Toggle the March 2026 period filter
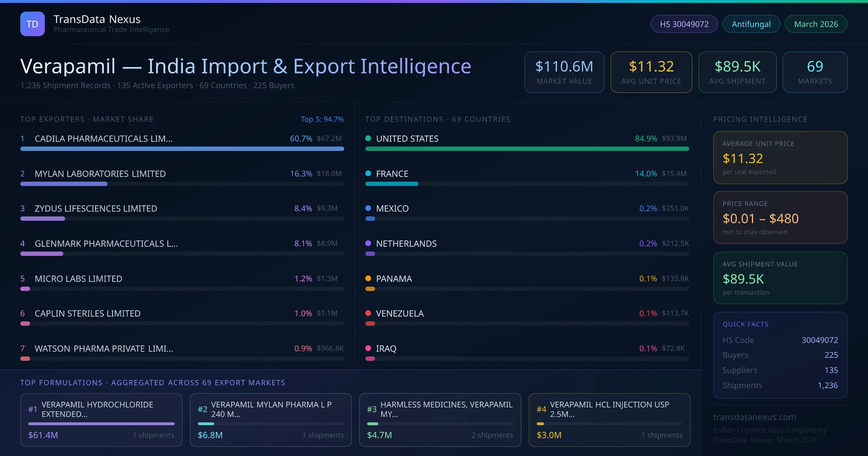The width and height of the screenshot is (868, 456). (x=816, y=24)
